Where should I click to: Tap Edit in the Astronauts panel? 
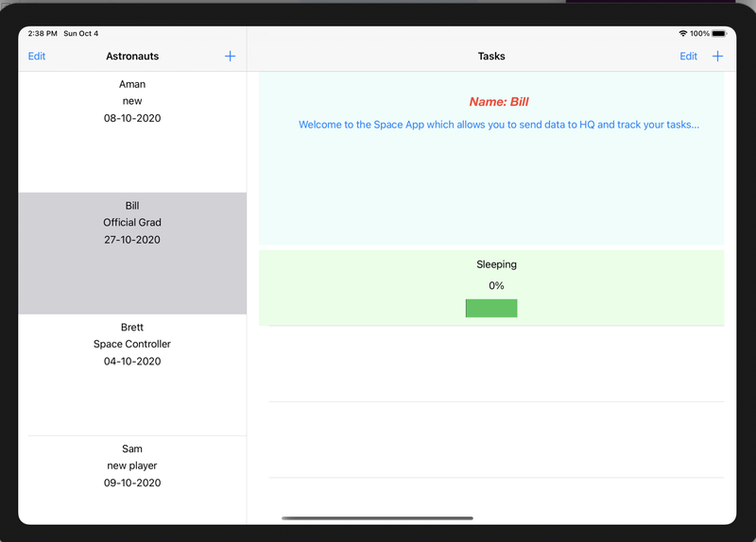tap(37, 57)
